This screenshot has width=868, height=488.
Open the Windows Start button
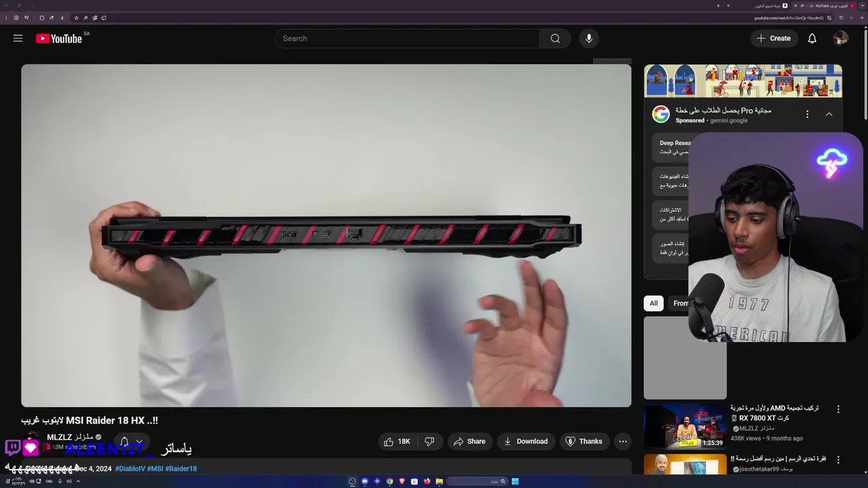click(x=515, y=481)
